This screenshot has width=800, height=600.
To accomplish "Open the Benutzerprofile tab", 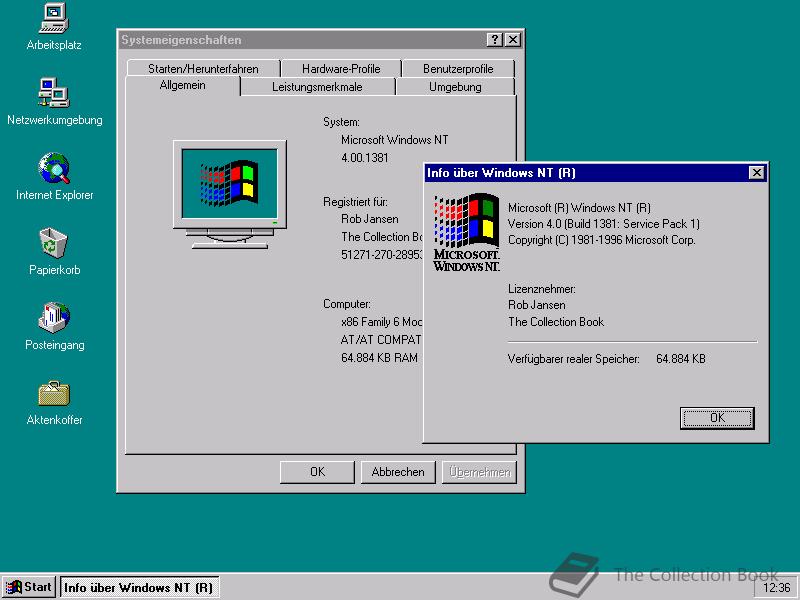I will click(458, 68).
